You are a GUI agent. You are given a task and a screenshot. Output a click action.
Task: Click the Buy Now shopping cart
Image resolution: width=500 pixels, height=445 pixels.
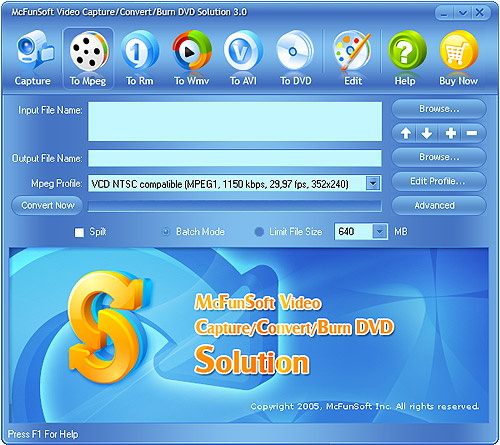tap(459, 58)
